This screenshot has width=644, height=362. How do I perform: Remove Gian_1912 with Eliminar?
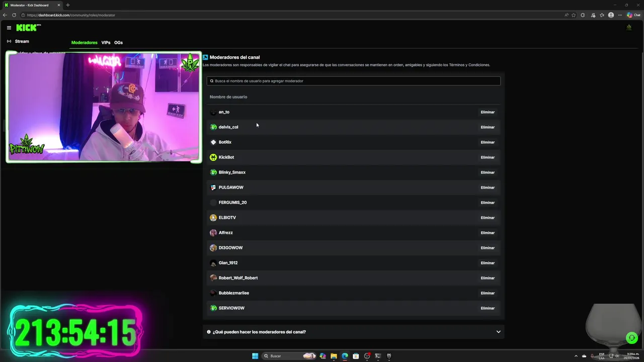coord(488,263)
